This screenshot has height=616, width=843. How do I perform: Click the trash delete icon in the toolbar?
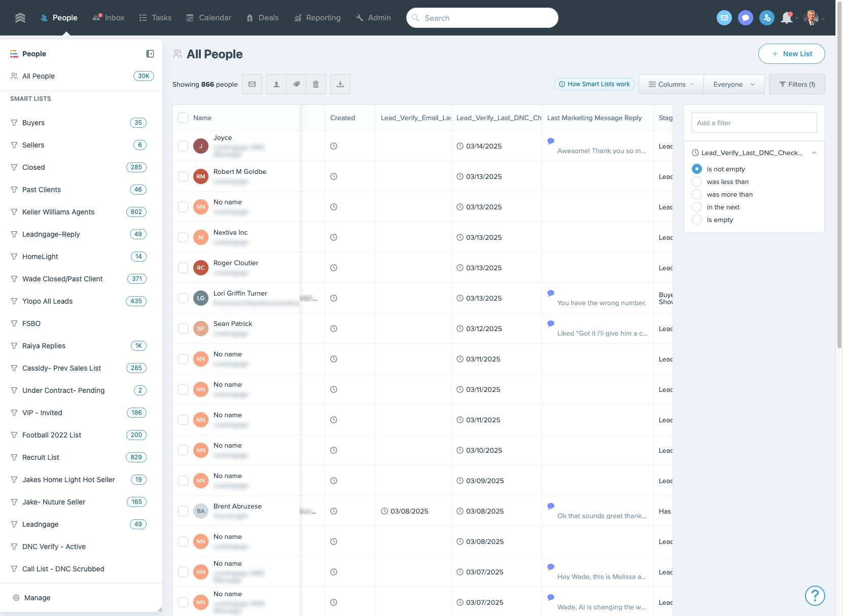click(x=315, y=84)
